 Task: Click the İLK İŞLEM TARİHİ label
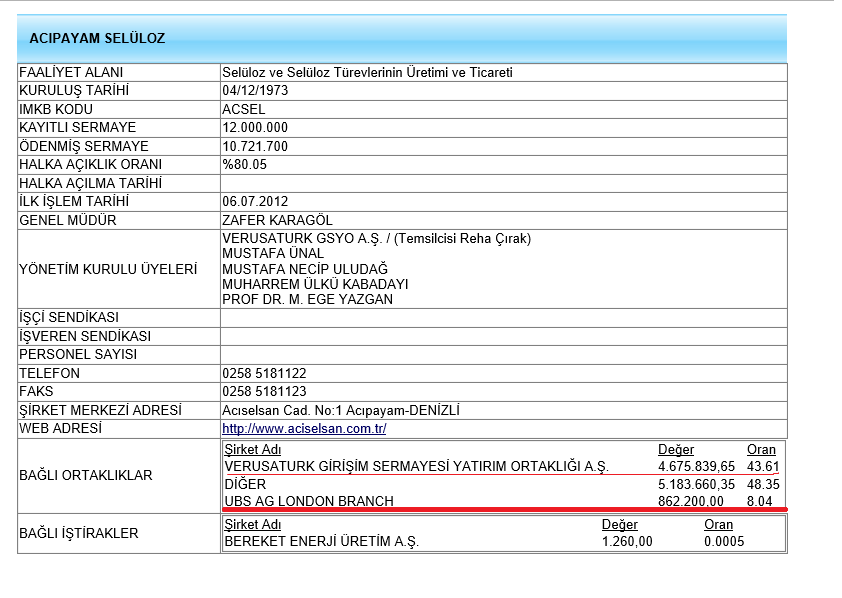pos(74,202)
